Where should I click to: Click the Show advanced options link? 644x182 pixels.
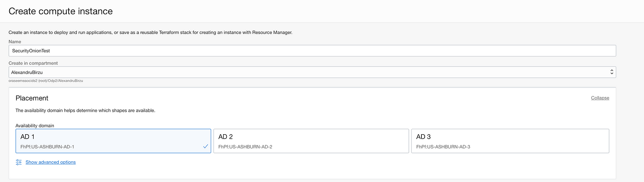pos(51,162)
